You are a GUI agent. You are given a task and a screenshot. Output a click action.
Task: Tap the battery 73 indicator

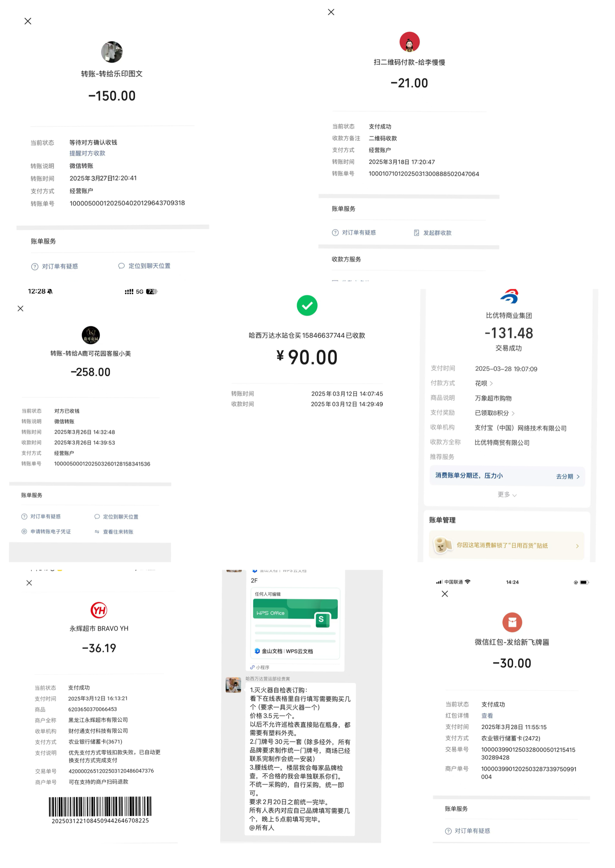pos(151,291)
